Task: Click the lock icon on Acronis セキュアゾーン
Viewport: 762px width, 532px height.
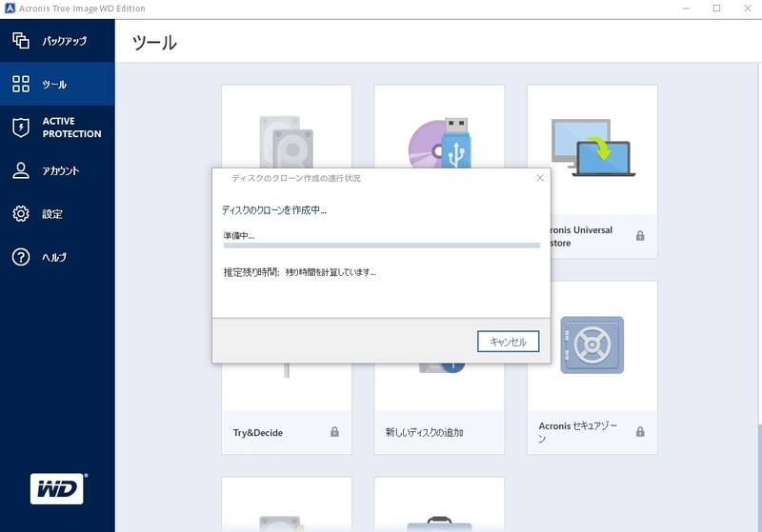Action: (x=640, y=431)
